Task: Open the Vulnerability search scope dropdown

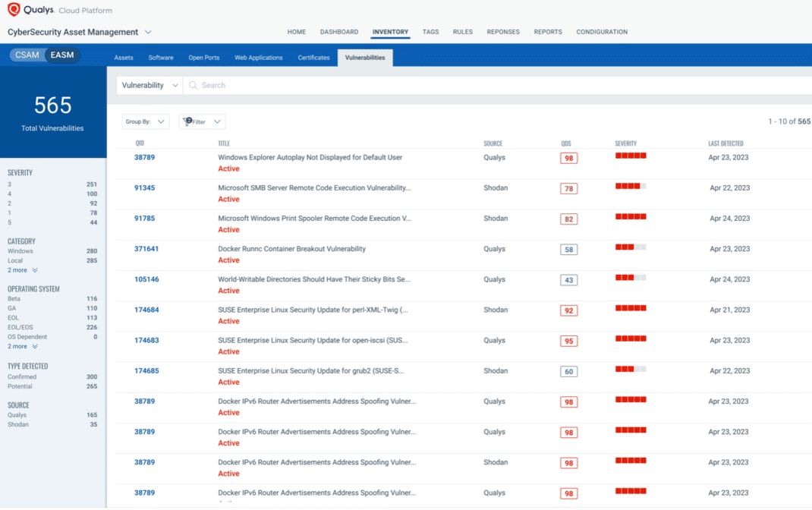Action: coord(149,85)
